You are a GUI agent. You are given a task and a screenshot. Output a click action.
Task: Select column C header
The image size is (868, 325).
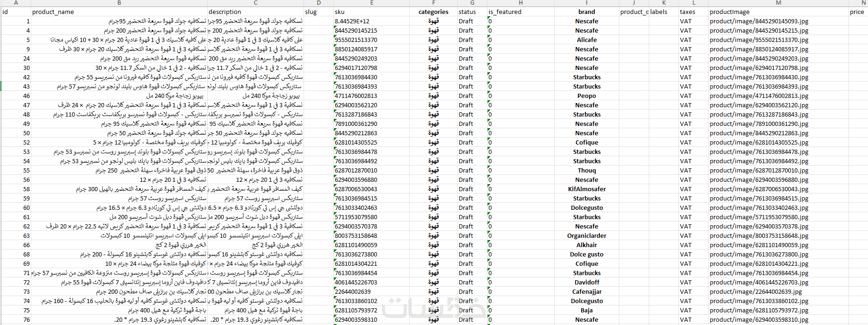[256, 3]
